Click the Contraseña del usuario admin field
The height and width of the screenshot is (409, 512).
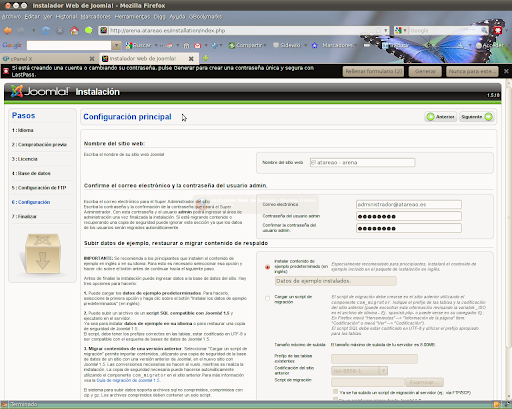point(409,216)
